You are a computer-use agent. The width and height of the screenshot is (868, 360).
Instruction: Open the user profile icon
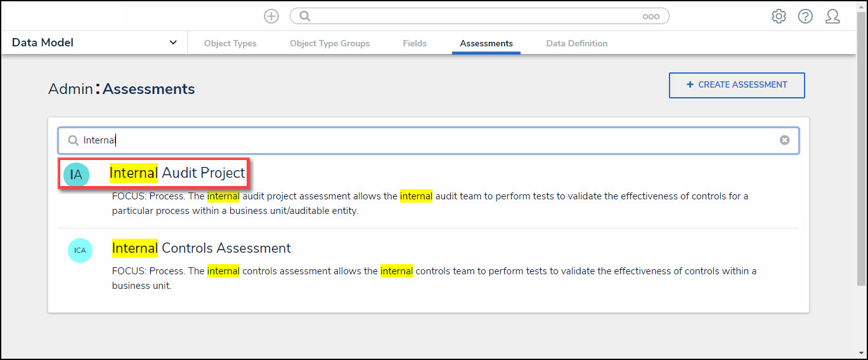point(832,17)
